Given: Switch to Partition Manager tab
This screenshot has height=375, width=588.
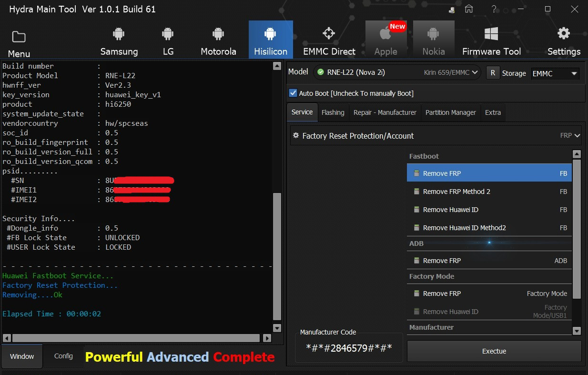Looking at the screenshot, I should [x=451, y=112].
